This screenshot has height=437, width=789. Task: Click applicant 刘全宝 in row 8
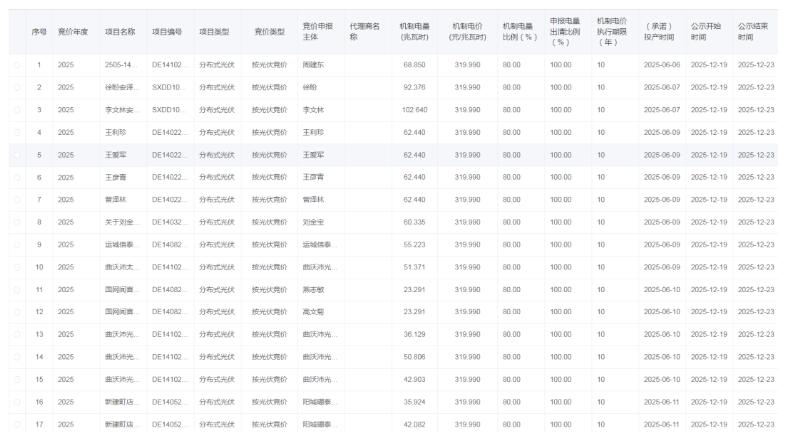(314, 222)
